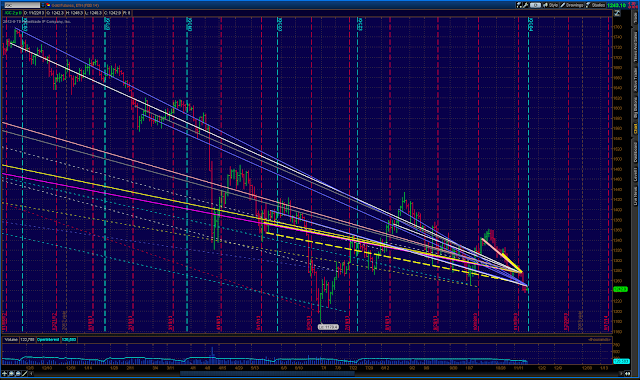Click the green last price 1243.10
This screenshot has width=640, height=380.
[x=616, y=5]
